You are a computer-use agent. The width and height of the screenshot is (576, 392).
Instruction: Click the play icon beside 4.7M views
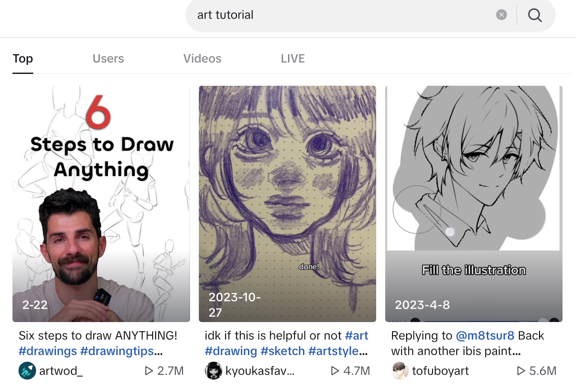point(335,371)
